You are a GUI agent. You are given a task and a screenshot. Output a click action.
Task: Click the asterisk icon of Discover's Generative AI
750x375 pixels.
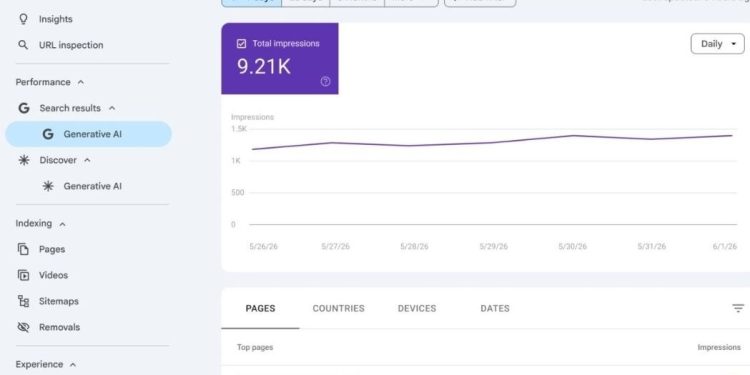pos(48,186)
